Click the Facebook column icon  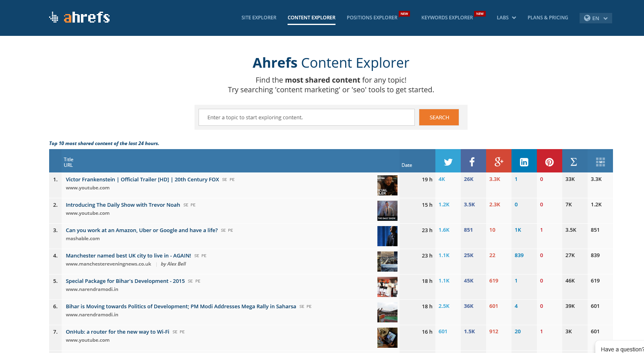pos(473,162)
